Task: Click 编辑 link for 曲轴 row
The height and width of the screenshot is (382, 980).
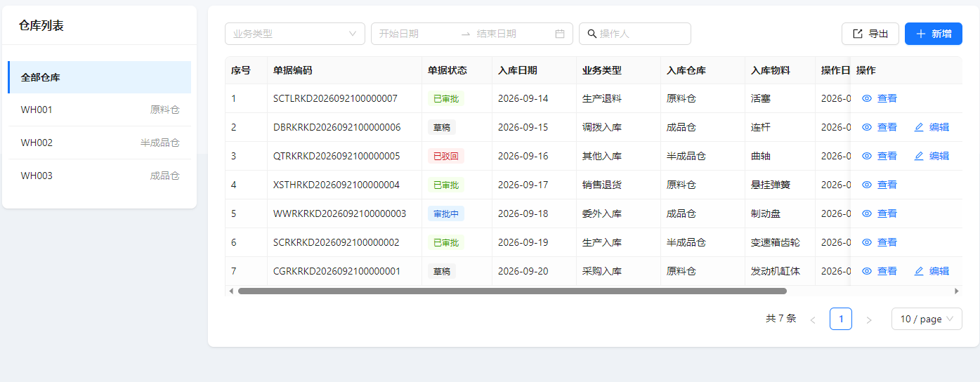Action: 939,156
